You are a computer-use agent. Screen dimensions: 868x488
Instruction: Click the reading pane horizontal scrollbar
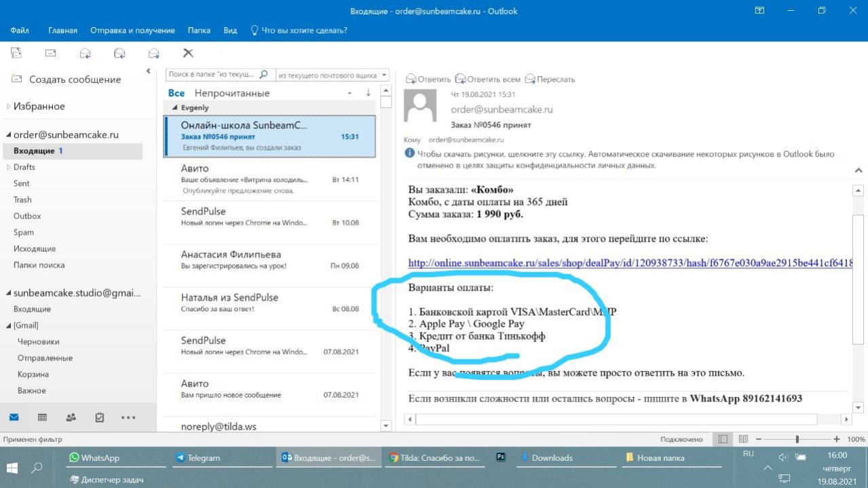(628, 419)
